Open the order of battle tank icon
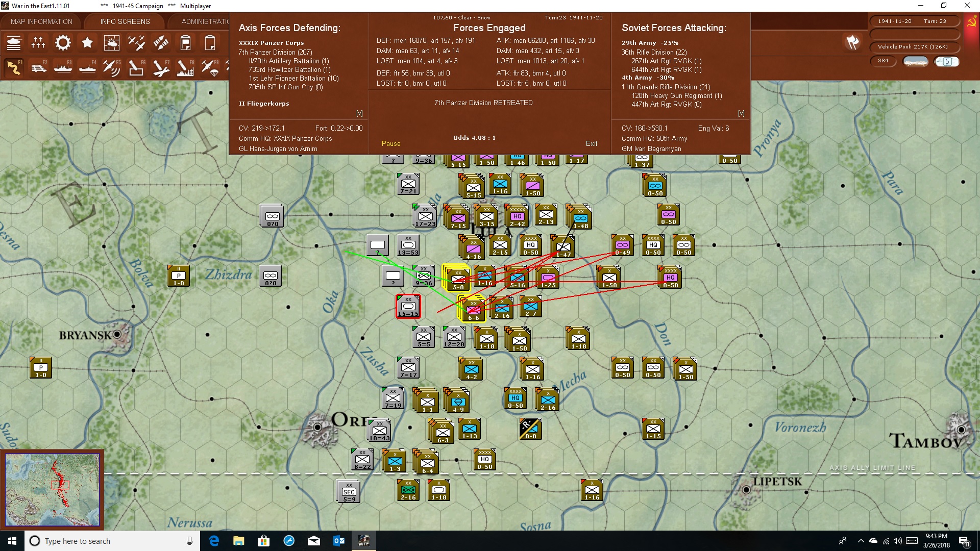Viewport: 980px width, 551px height. coord(14,43)
